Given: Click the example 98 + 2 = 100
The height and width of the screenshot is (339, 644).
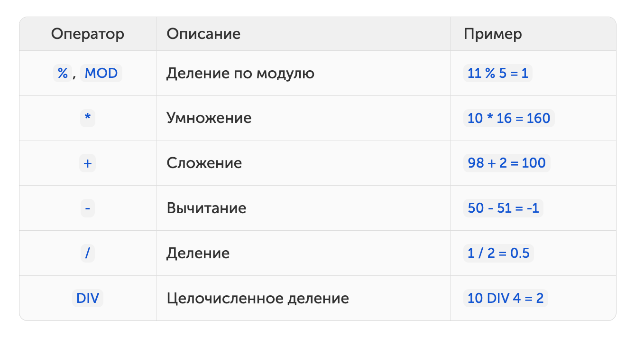Looking at the screenshot, I should click(507, 163).
